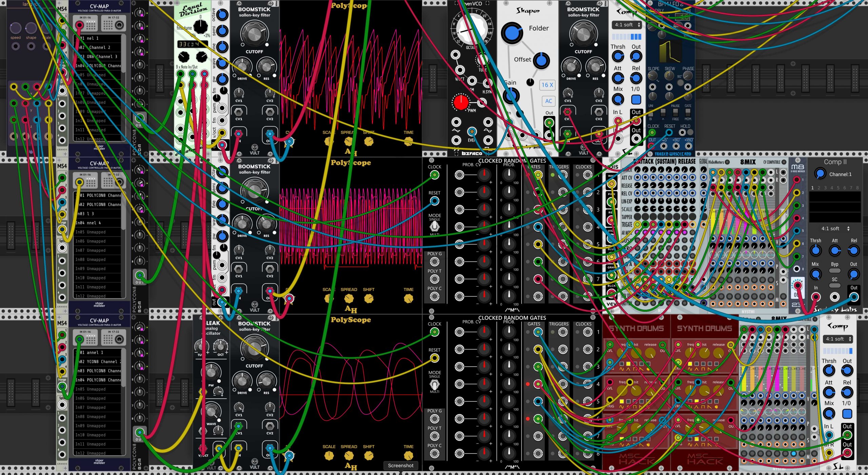Click the red PWM knob on EvenVCO
The image size is (868, 475).
click(x=461, y=102)
